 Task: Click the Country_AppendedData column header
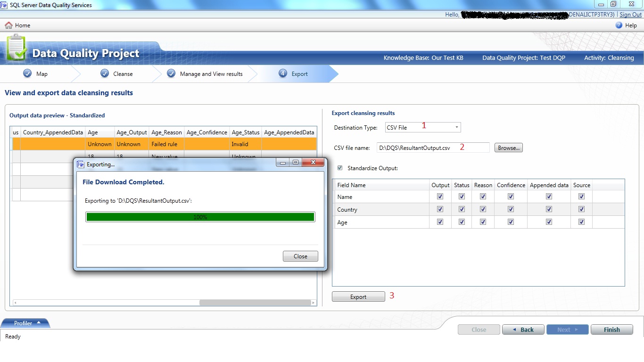pos(53,132)
